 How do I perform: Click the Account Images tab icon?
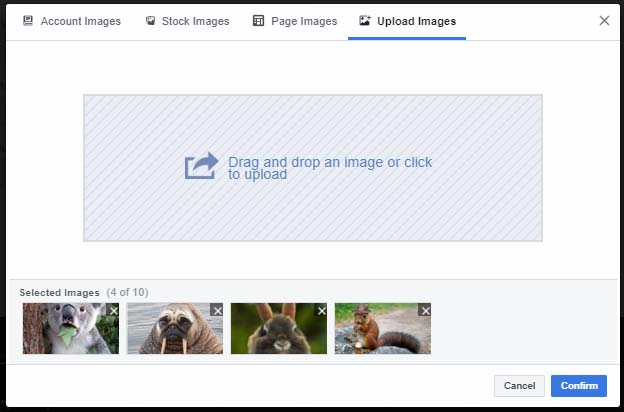click(x=27, y=21)
